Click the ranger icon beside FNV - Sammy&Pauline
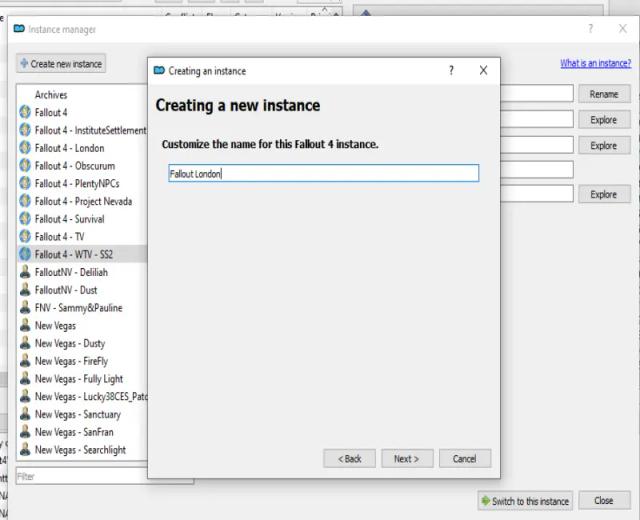 (x=25, y=308)
